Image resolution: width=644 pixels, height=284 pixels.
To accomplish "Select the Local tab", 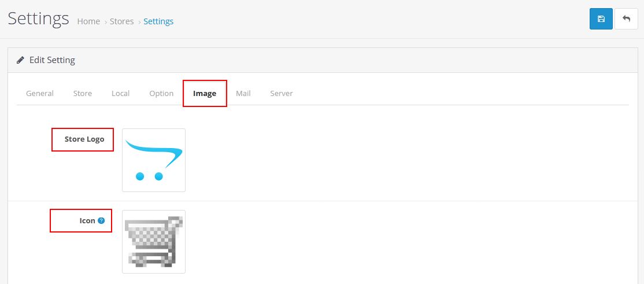I will pos(120,93).
